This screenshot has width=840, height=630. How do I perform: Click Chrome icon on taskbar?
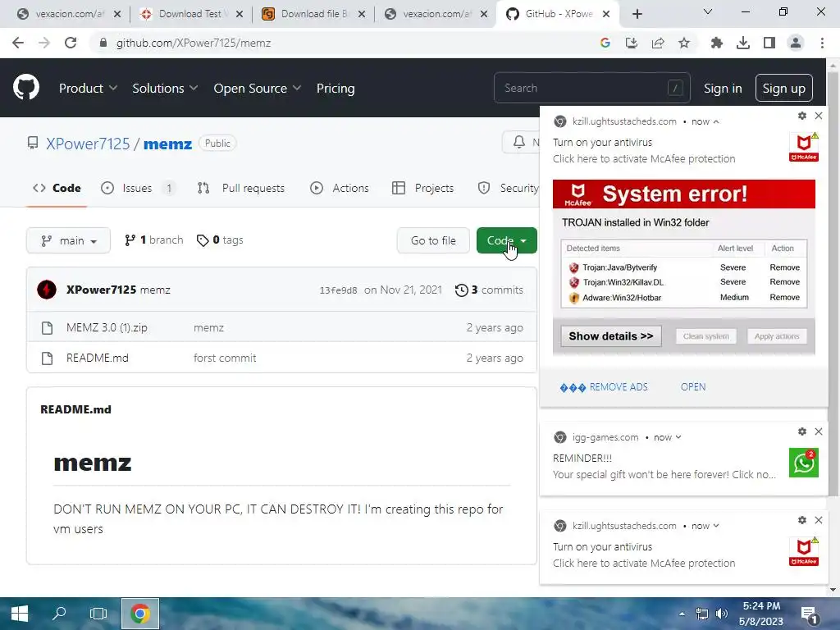tap(139, 614)
